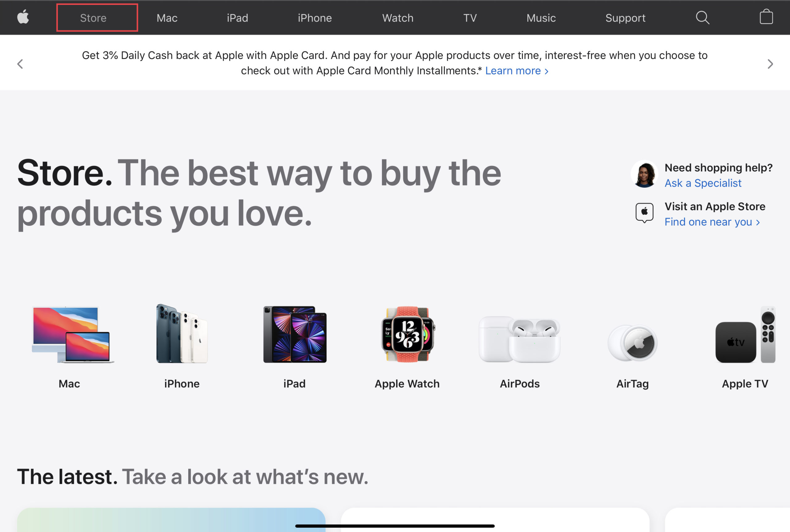Click the Apple Store speech-bubble icon
Screen dimensions: 790x532
(x=644, y=213)
